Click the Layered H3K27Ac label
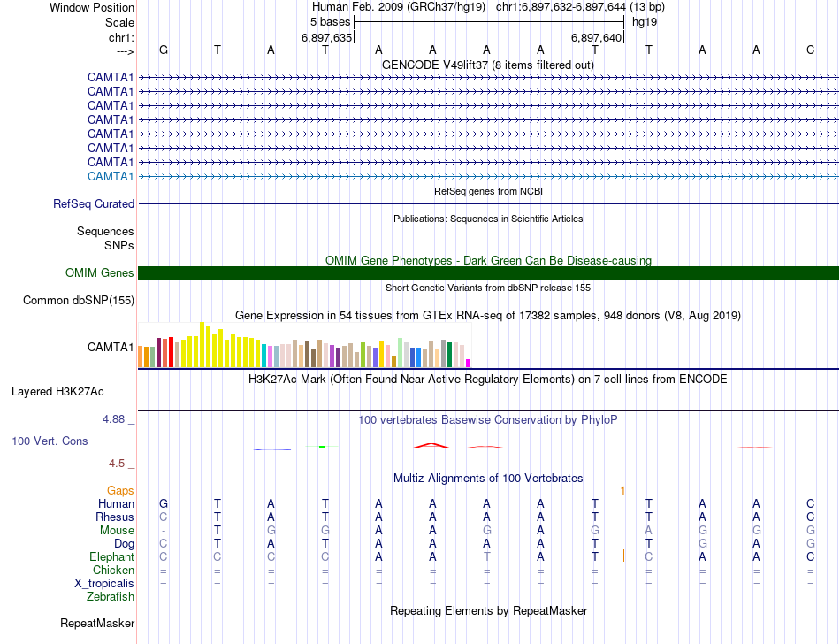The width and height of the screenshot is (840, 644). coord(57,392)
